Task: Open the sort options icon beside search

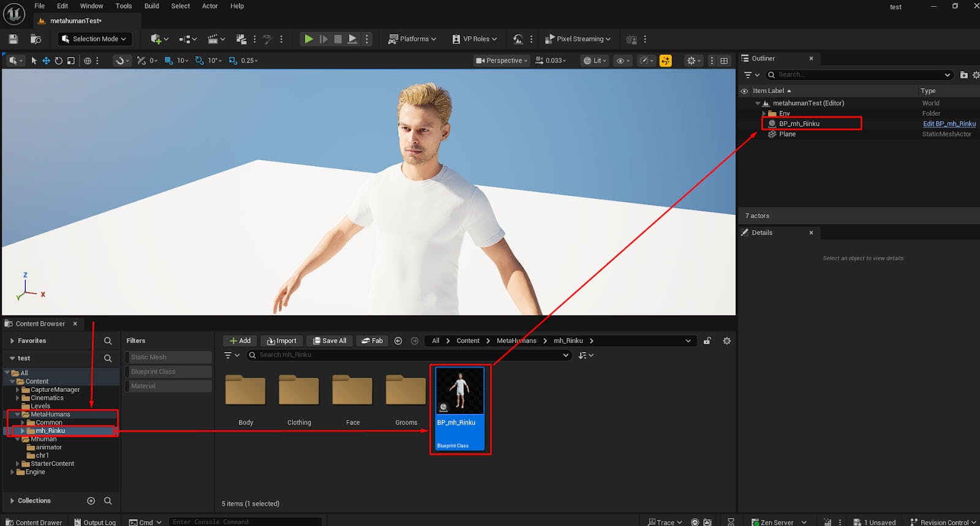Action: (x=586, y=355)
